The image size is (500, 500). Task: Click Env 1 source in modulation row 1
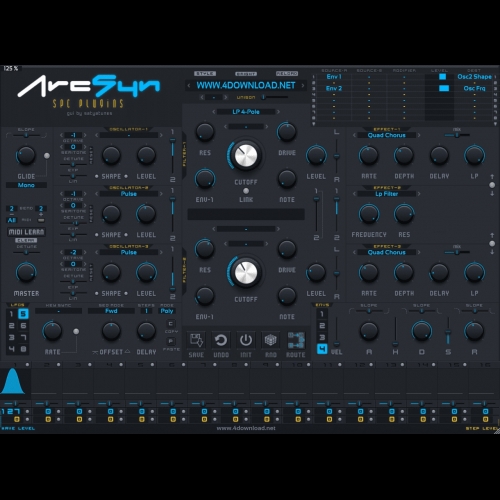pyautogui.click(x=334, y=77)
